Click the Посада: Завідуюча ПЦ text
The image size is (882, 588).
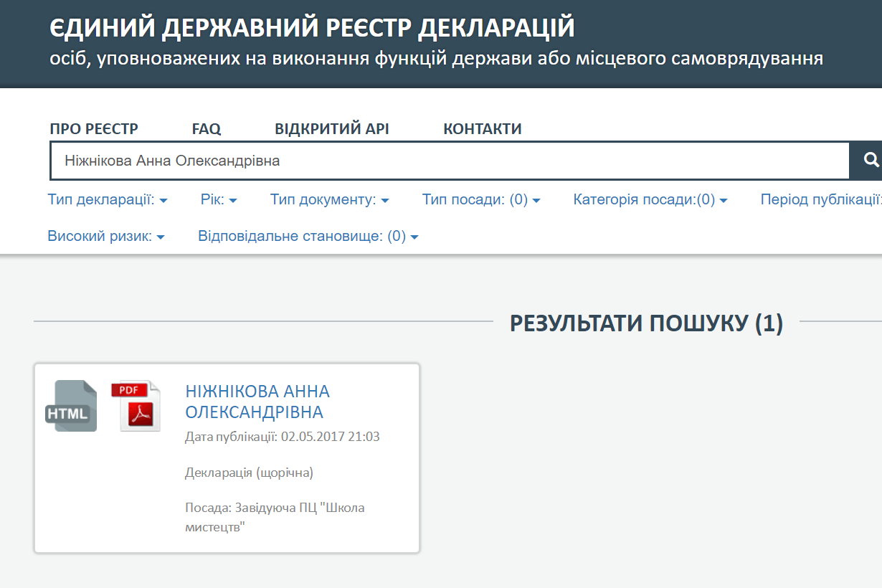click(x=275, y=518)
